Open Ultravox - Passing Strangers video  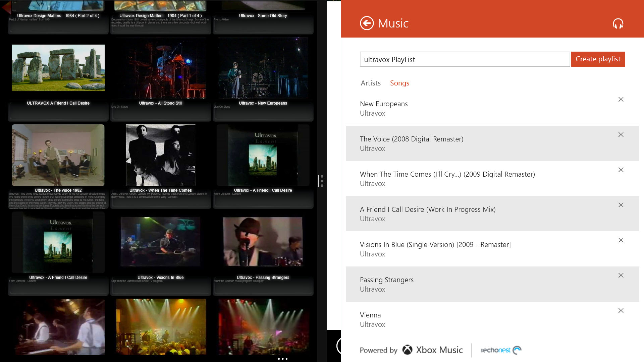(x=263, y=242)
